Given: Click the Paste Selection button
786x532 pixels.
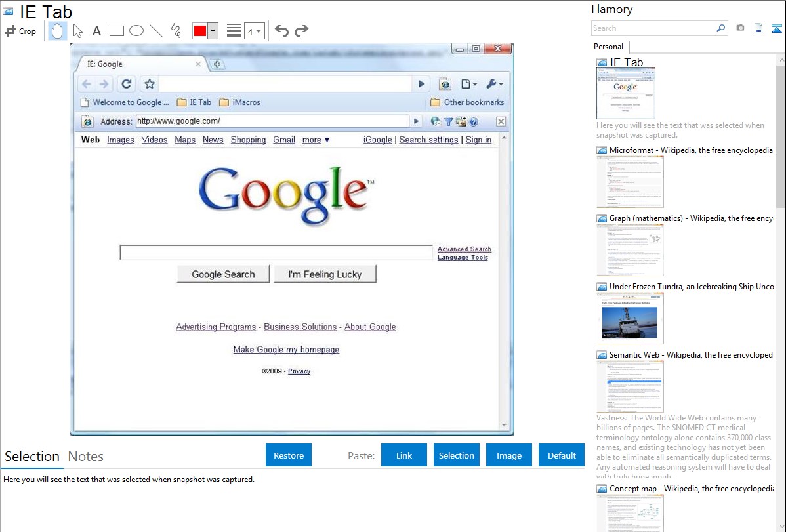Looking at the screenshot, I should (457, 455).
